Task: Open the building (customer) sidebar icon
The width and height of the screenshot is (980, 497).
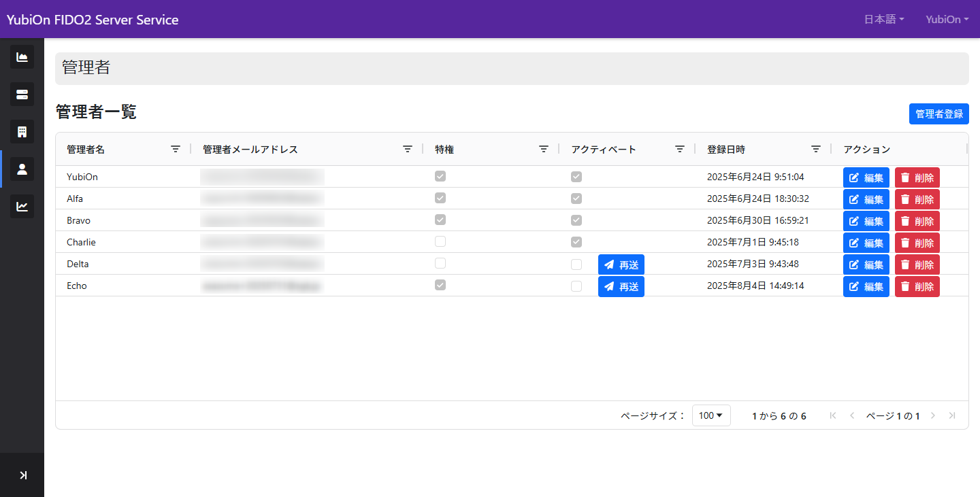Action: (22, 132)
